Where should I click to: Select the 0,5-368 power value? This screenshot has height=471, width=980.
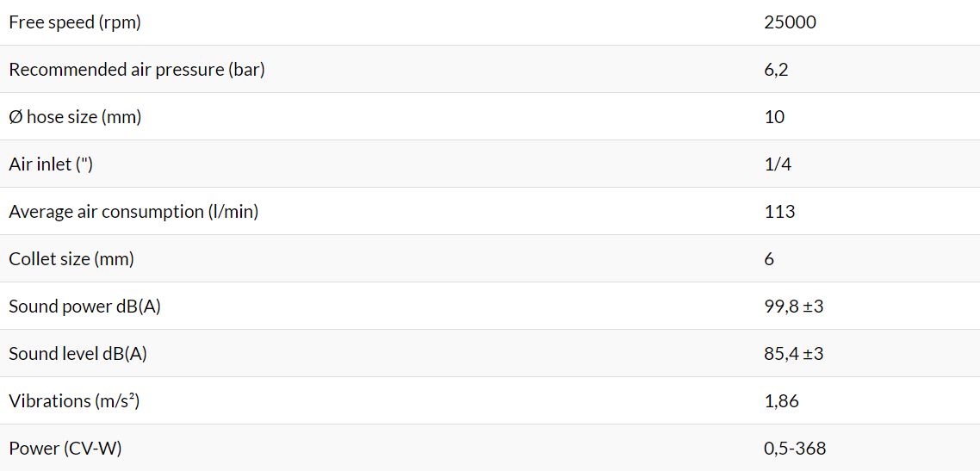(795, 448)
